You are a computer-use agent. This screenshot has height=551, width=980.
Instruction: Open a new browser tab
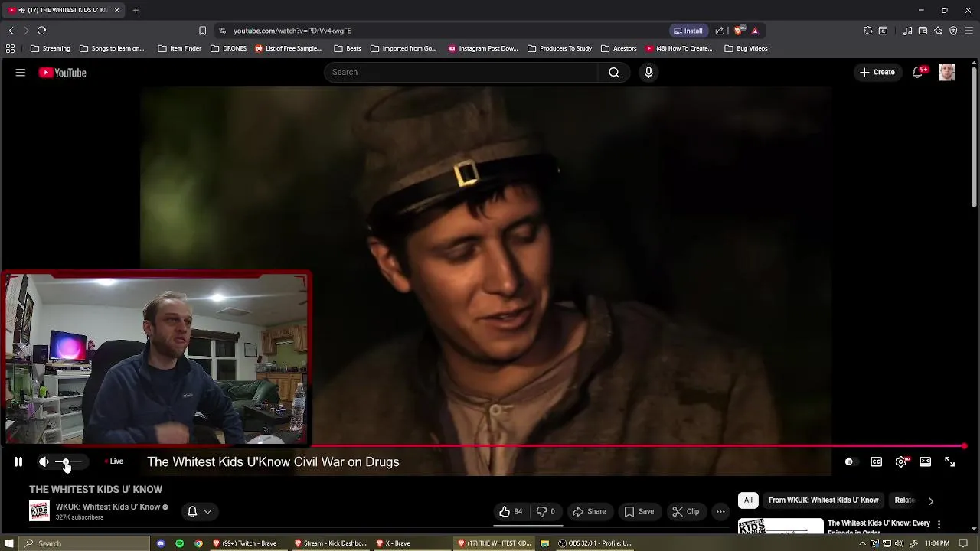pyautogui.click(x=136, y=10)
